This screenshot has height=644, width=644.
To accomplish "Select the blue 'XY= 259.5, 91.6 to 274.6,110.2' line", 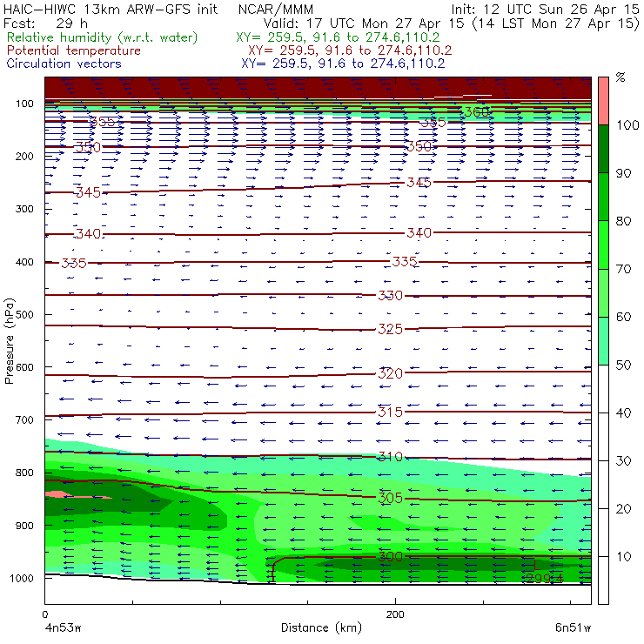I will (x=343, y=64).
